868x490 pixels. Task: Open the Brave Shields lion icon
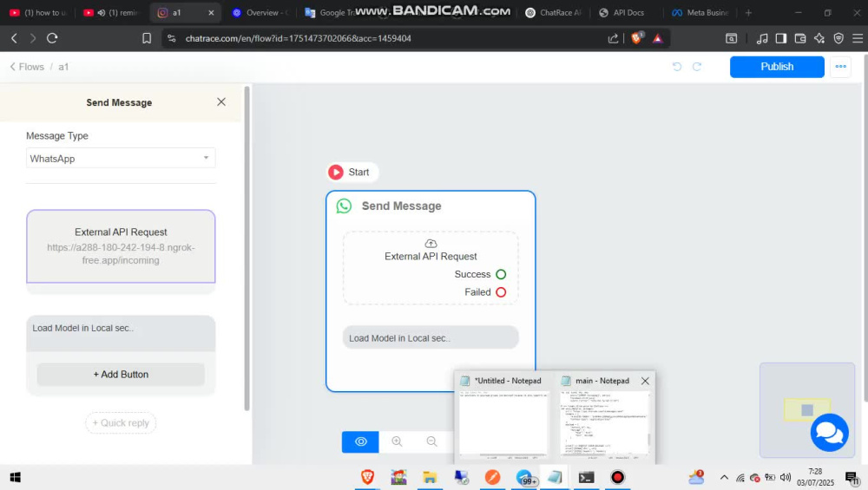[x=636, y=37]
